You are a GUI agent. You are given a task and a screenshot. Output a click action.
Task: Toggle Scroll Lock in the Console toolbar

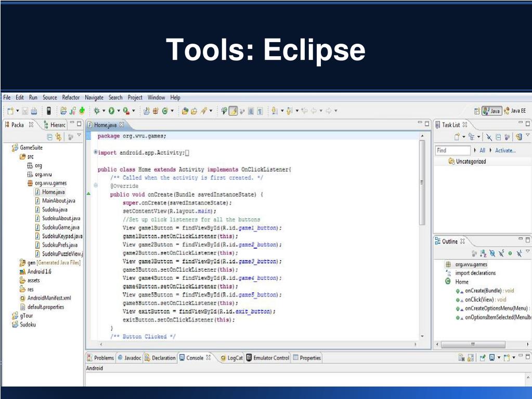471,357
